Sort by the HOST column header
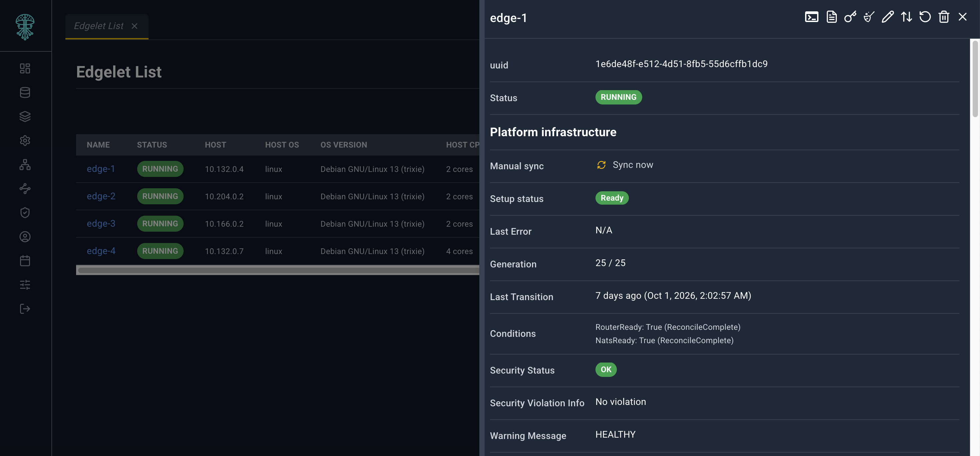Viewport: 980px width, 456px height. (215, 145)
